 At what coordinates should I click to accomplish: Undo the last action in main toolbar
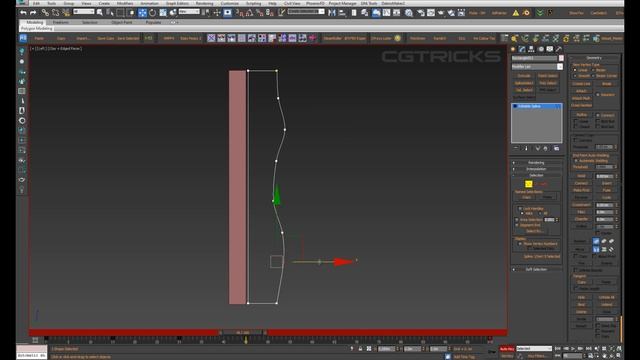pos(23,13)
